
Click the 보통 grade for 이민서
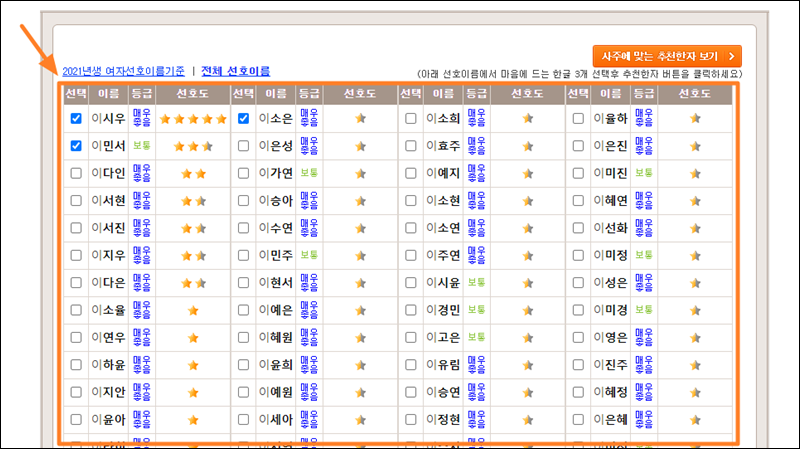142,145
